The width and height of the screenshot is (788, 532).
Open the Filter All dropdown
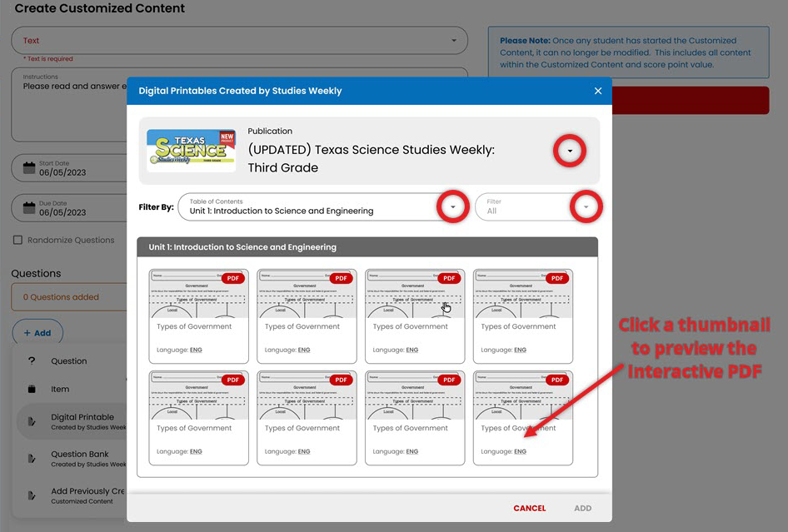(x=586, y=206)
